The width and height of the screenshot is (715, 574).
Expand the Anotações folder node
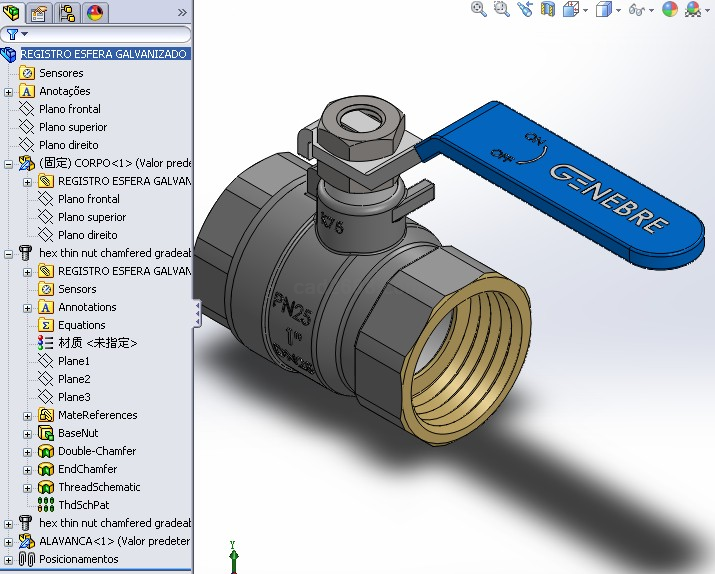9,92
